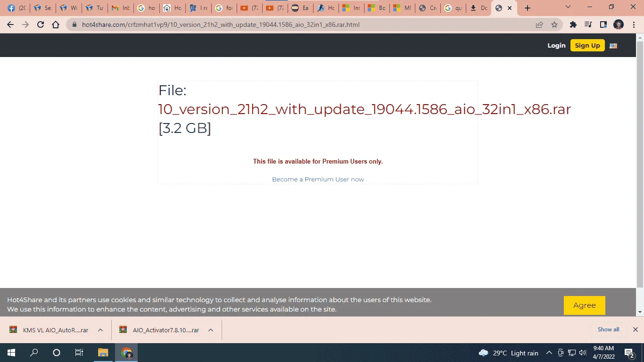Expand options for KMS VL AIO download

point(100,330)
